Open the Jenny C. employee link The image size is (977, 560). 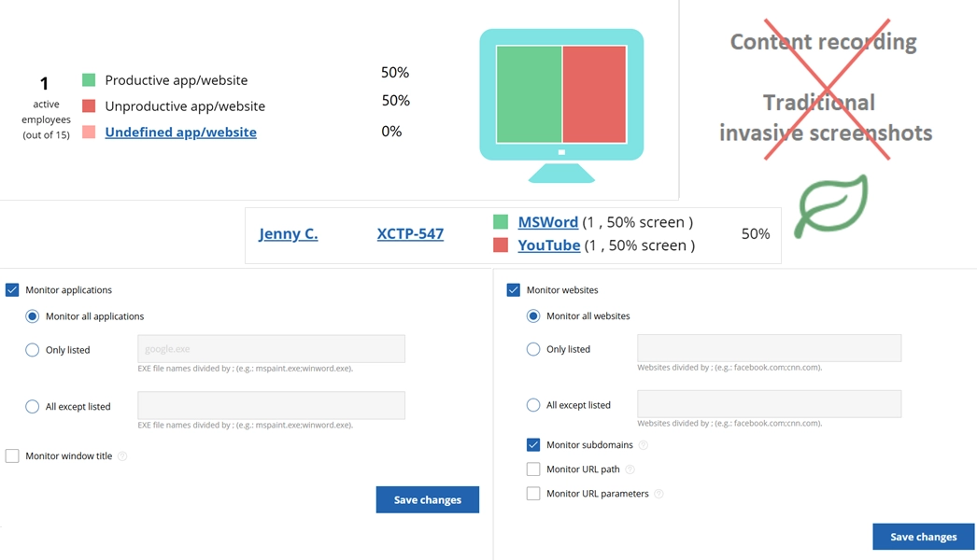288,233
